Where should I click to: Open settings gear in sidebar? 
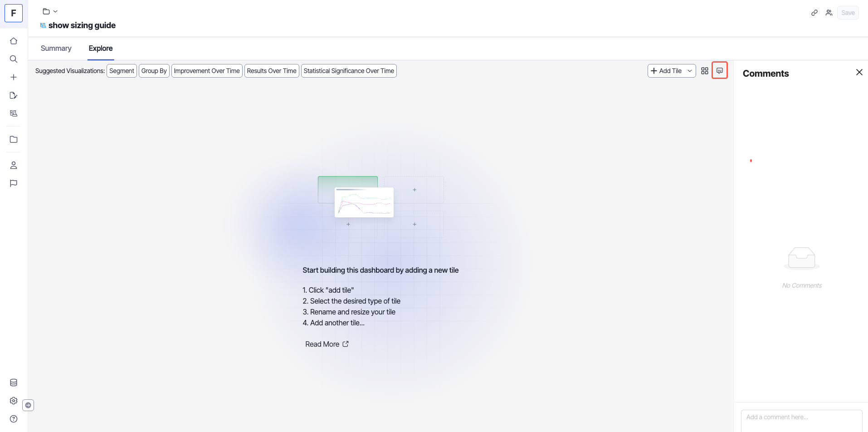pos(14,401)
